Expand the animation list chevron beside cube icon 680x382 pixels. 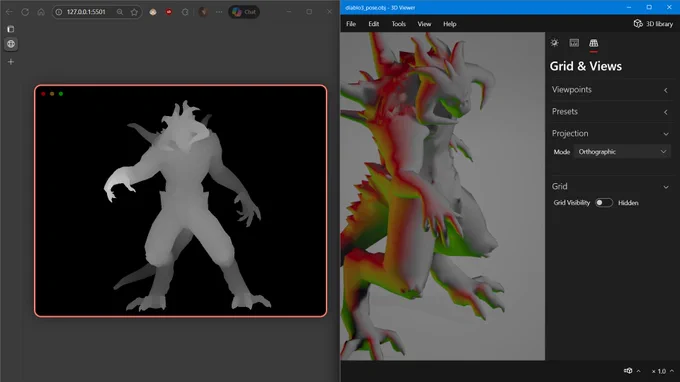pos(638,371)
